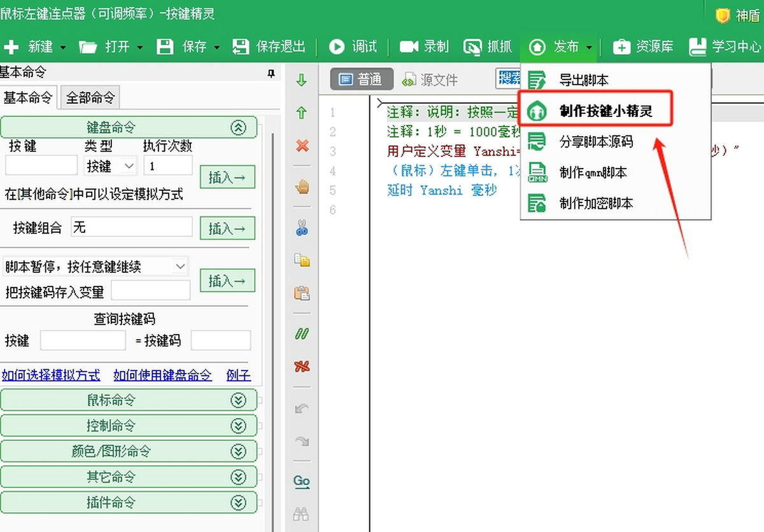Open the 发布 dropdown arrow
The width and height of the screenshot is (764, 532).
[589, 47]
